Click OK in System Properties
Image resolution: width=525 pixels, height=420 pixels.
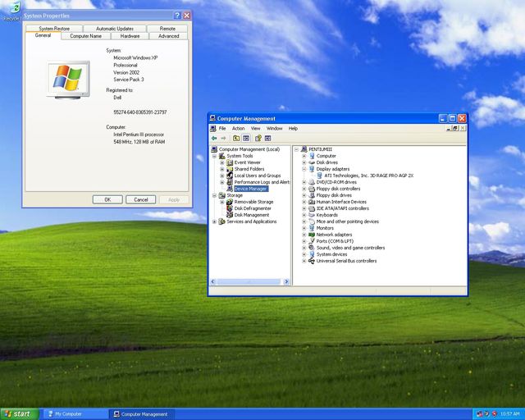[x=107, y=199]
